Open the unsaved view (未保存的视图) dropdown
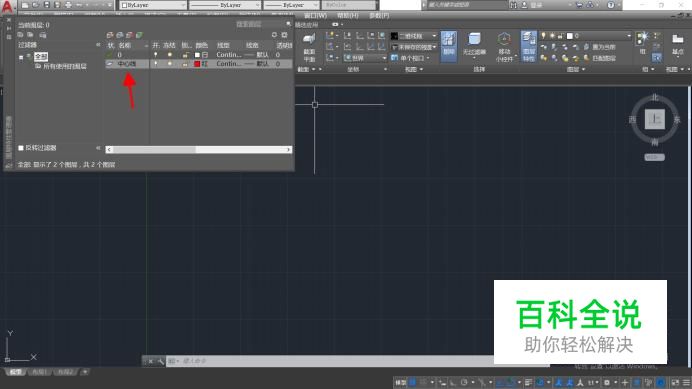The image size is (692, 389). click(x=414, y=47)
